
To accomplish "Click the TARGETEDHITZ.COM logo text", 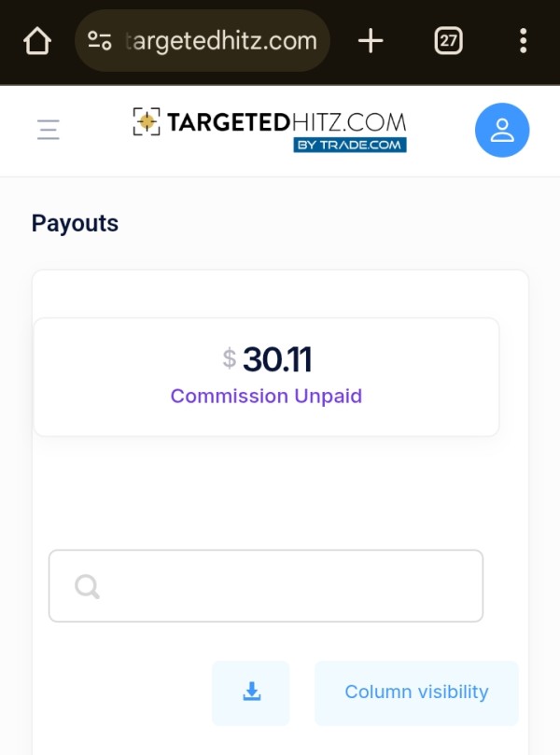I will click(x=287, y=122).
